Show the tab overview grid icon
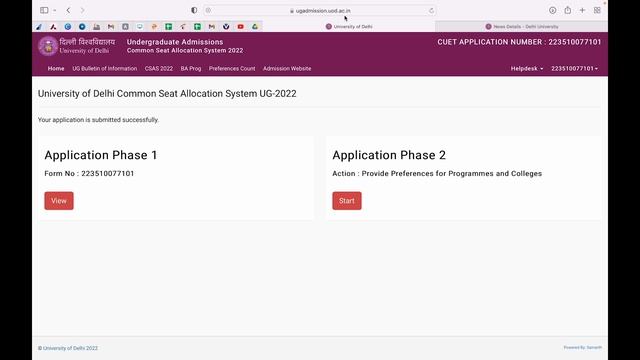The width and height of the screenshot is (640, 360). pos(597,10)
